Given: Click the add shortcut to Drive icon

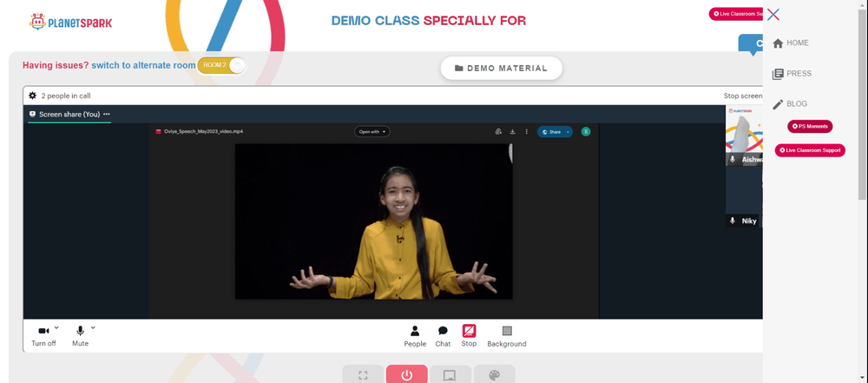Looking at the screenshot, I should pyautogui.click(x=498, y=132).
